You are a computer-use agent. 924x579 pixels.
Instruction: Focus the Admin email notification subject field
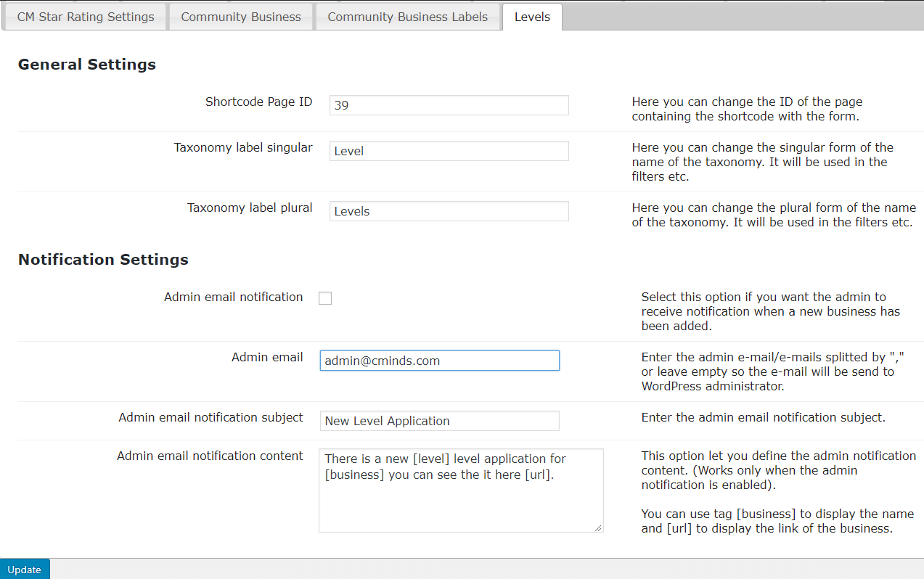[439, 421]
